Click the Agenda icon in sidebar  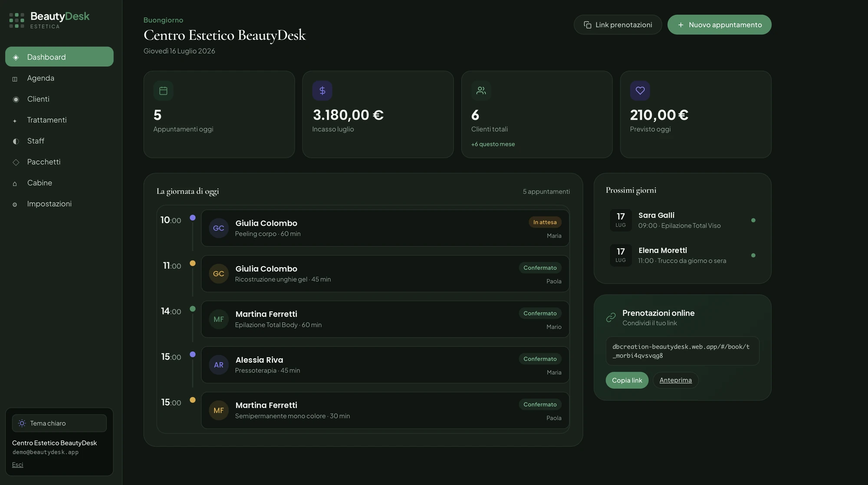point(15,79)
